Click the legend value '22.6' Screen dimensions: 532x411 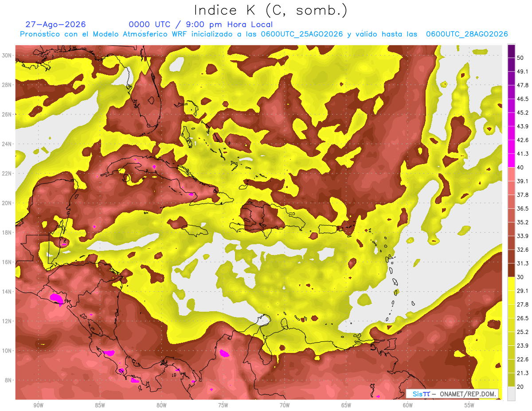(523, 359)
